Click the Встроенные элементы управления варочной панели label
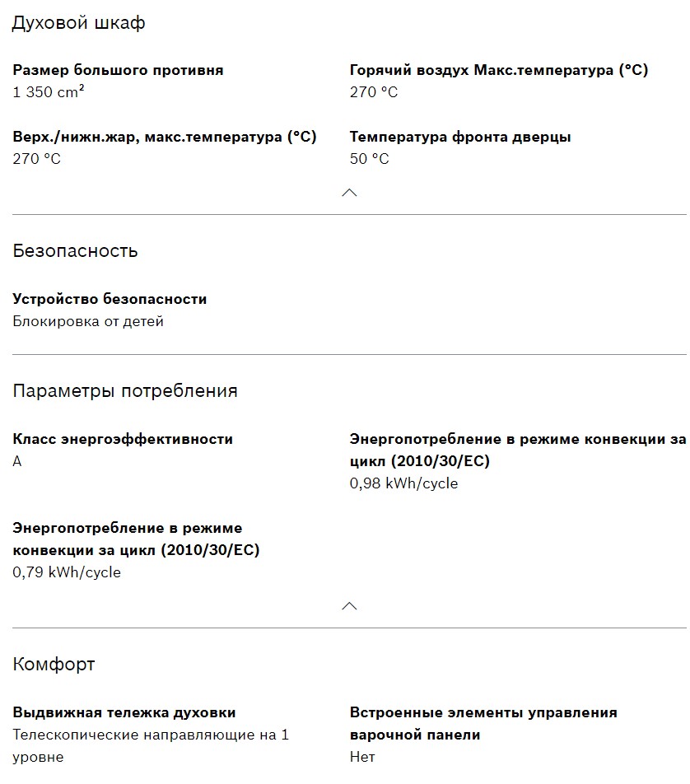Image resolution: width=690 pixels, height=784 pixels. [x=483, y=723]
